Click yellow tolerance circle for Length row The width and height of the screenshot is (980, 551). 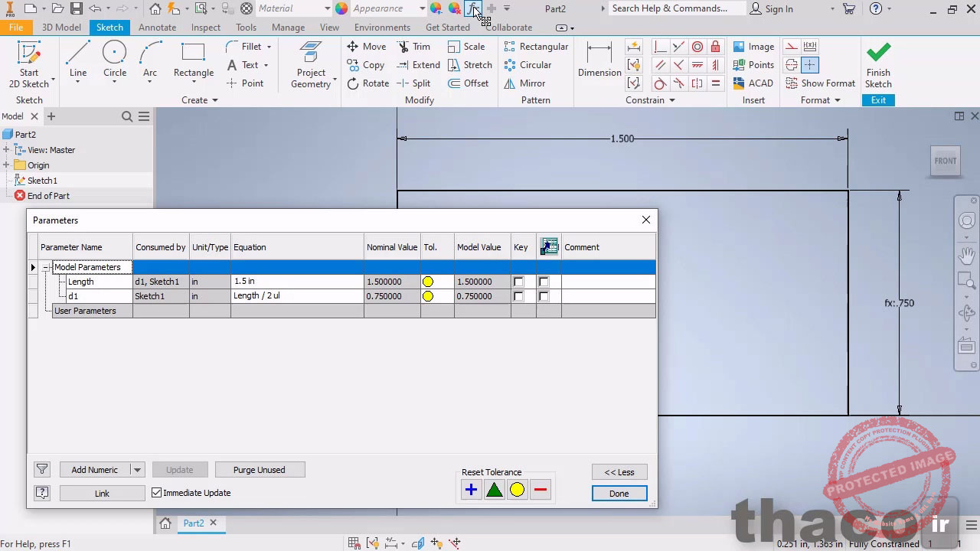(428, 282)
